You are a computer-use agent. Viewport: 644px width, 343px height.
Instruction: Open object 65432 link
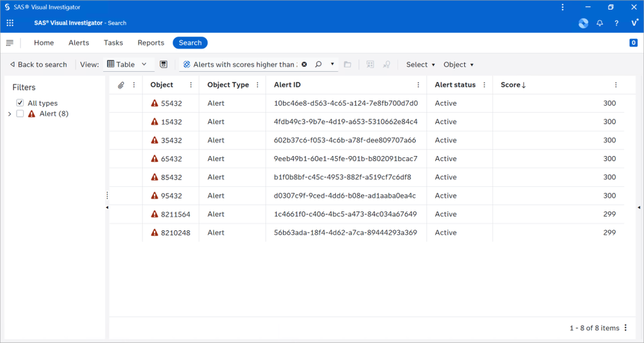[171, 159]
